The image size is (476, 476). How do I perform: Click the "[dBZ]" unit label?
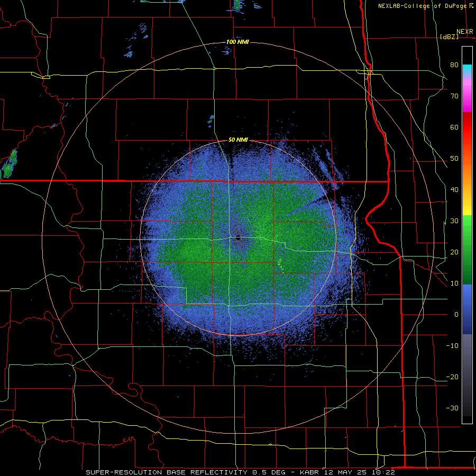tap(449, 36)
